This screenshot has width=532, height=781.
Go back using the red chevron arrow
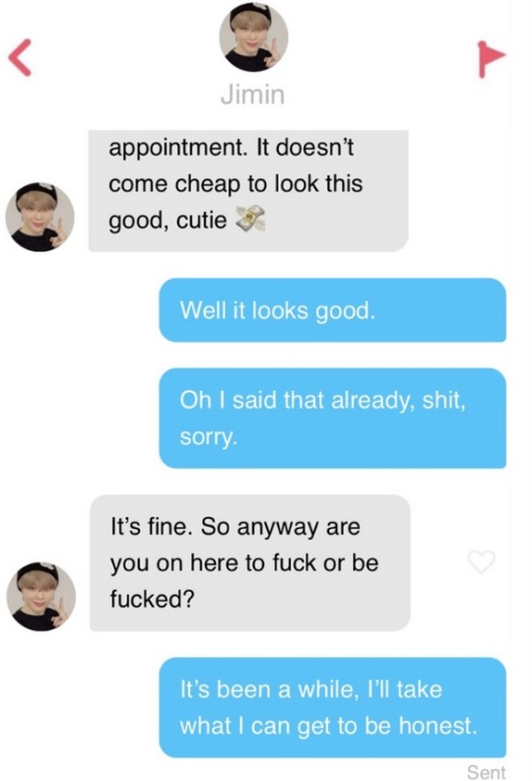click(x=20, y=57)
